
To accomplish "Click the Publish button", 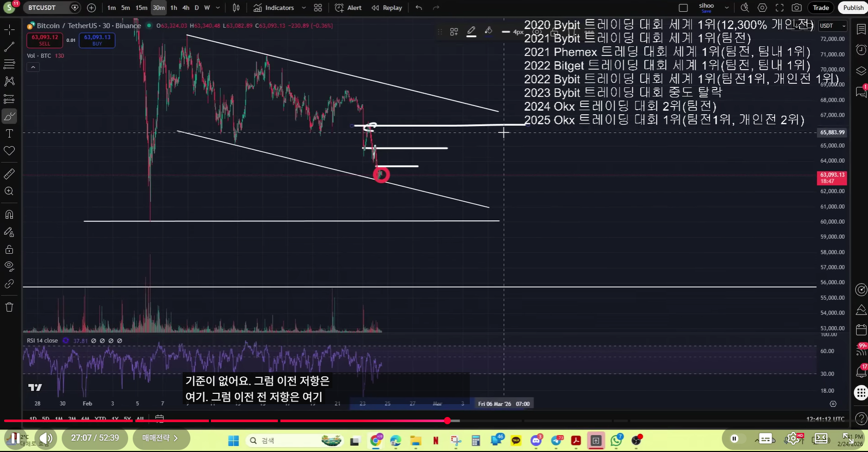I will pos(853,8).
